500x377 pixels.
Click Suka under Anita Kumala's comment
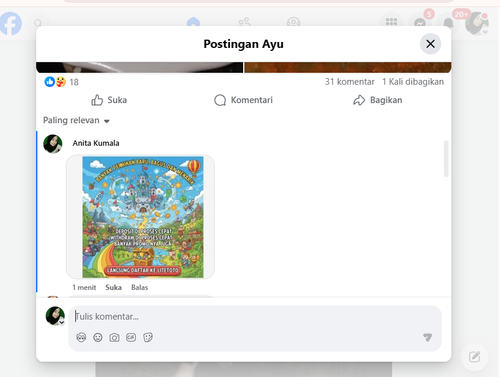[113, 287]
